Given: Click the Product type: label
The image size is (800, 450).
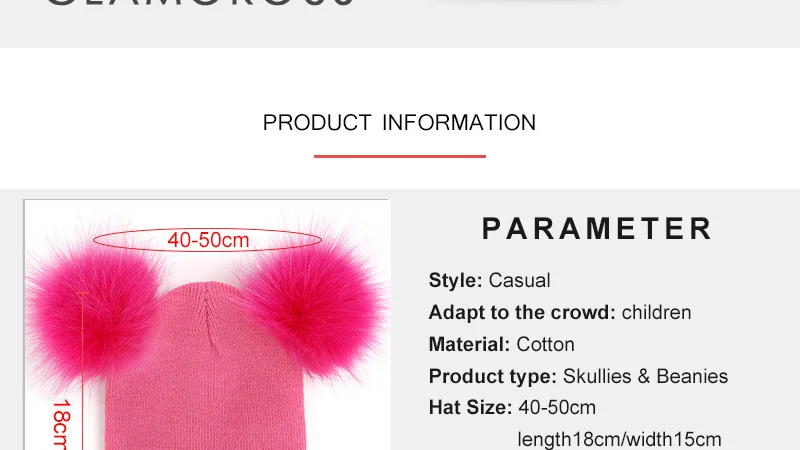Looking at the screenshot, I should click(x=492, y=377).
